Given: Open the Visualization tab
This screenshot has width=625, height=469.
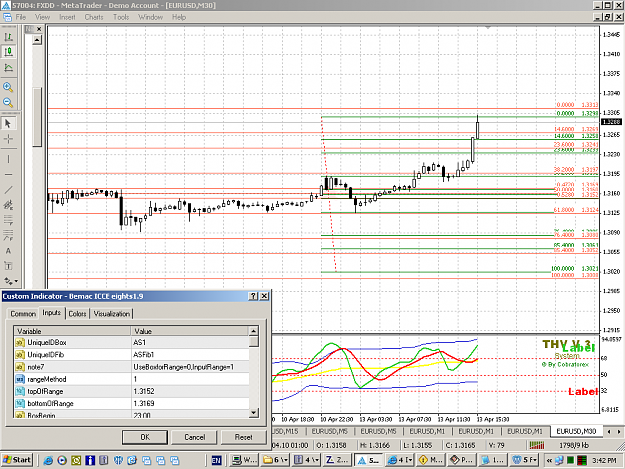Looking at the screenshot, I should tap(112, 314).
